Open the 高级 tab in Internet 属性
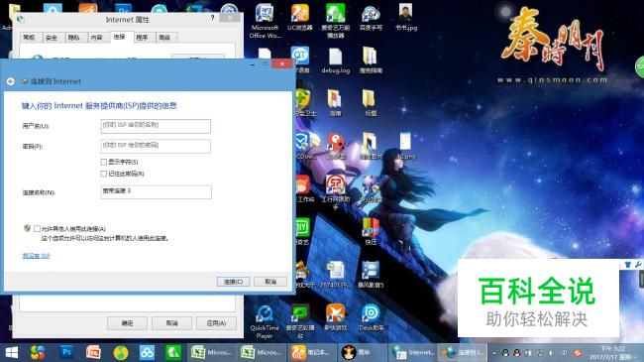This screenshot has width=644, height=362. (164, 38)
